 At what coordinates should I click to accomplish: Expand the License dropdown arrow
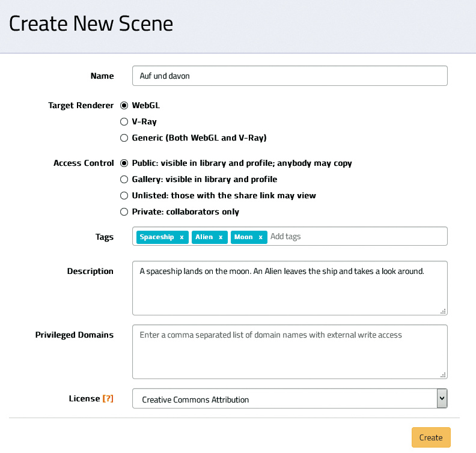tap(442, 398)
